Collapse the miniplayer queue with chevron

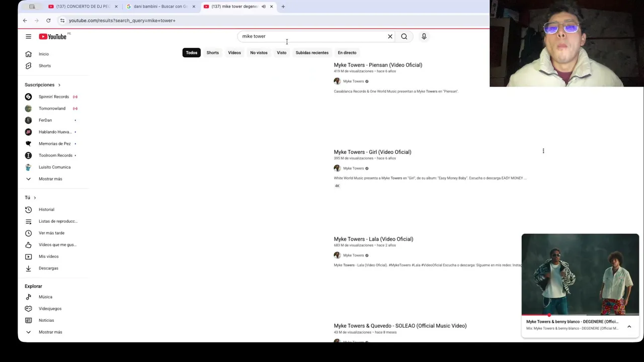click(629, 327)
